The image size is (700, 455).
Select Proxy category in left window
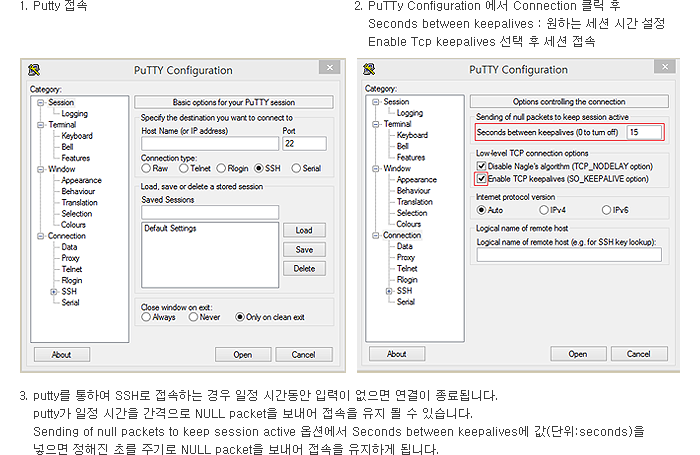click(x=70, y=258)
